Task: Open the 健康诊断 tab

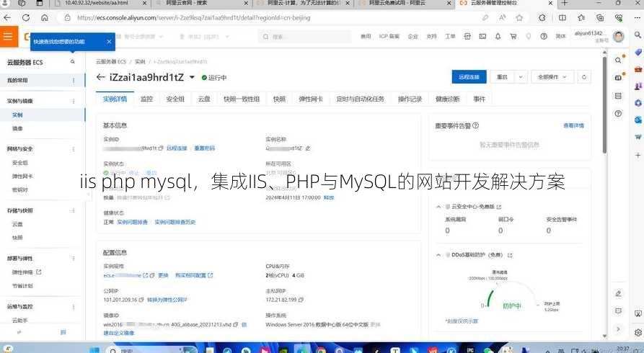Action: tap(448, 99)
